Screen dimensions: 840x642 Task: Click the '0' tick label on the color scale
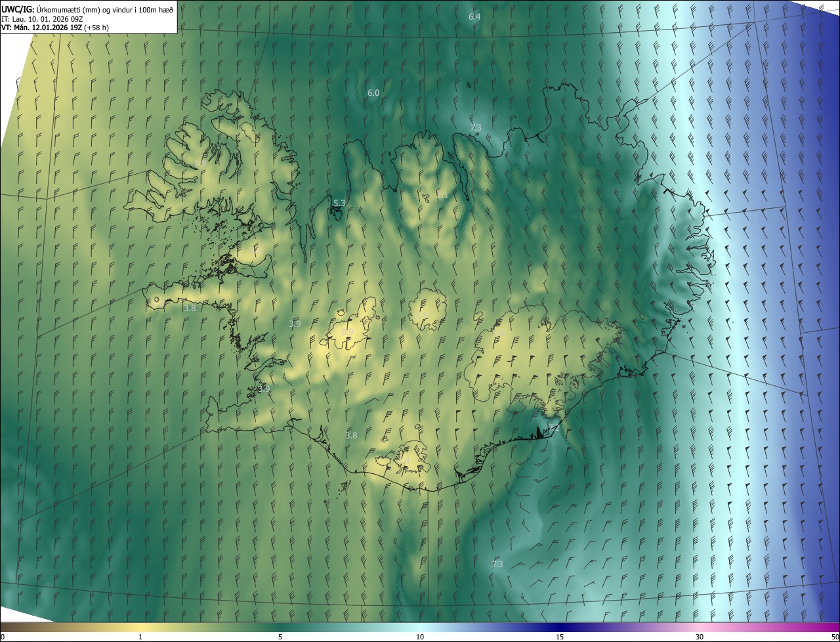coord(3,637)
